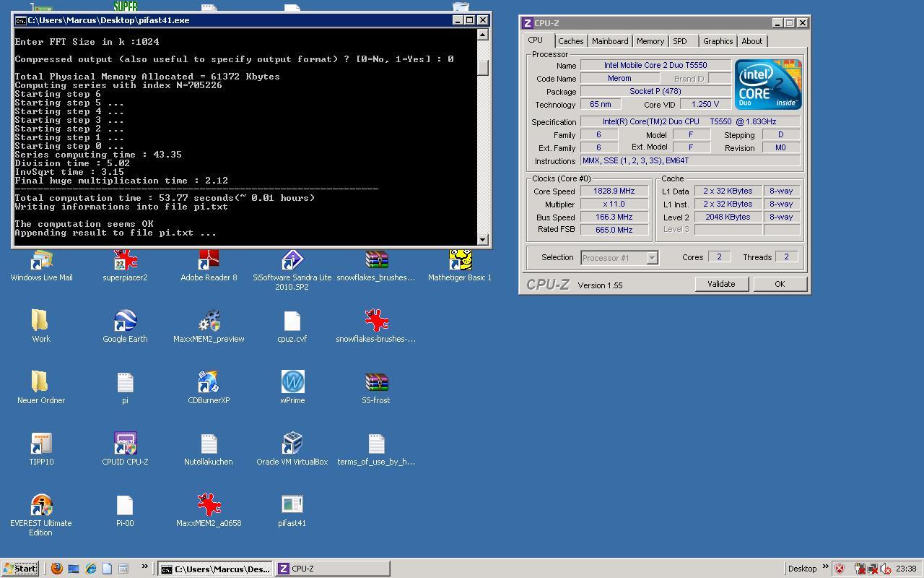Image resolution: width=924 pixels, height=578 pixels.
Task: Click the disconnected network tray icon
Action: tap(873, 569)
